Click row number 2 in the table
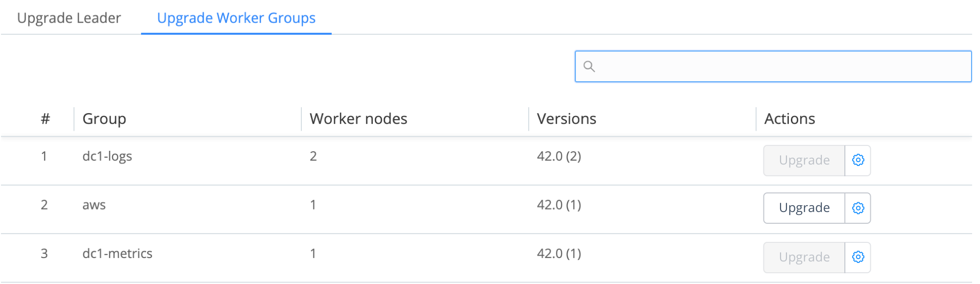The width and height of the screenshot is (980, 284). (x=44, y=205)
